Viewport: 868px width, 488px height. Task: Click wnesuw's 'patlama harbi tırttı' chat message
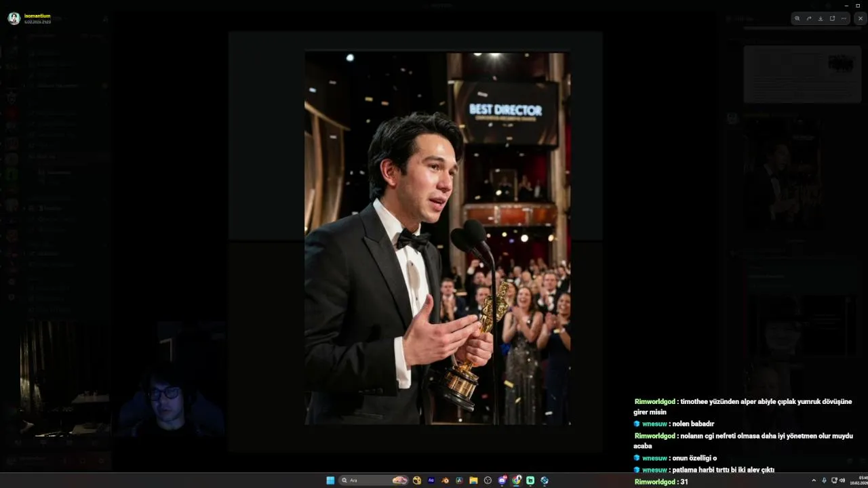tap(704, 470)
